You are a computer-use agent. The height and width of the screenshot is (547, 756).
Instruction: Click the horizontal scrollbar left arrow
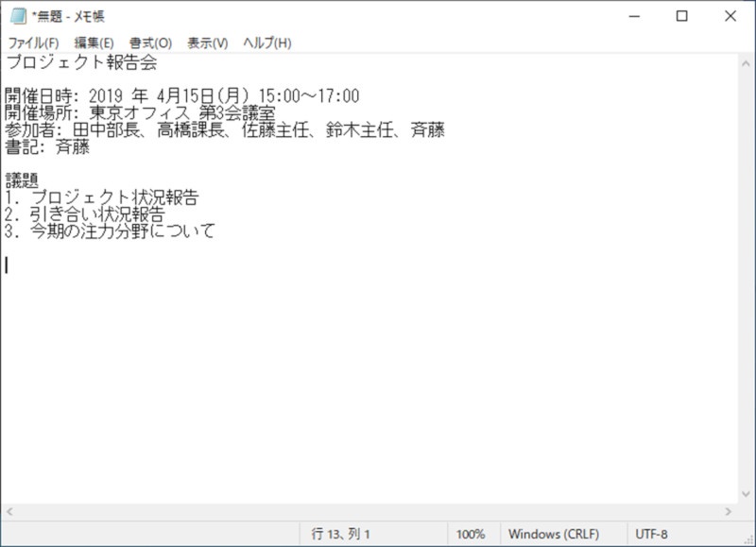(x=9, y=511)
